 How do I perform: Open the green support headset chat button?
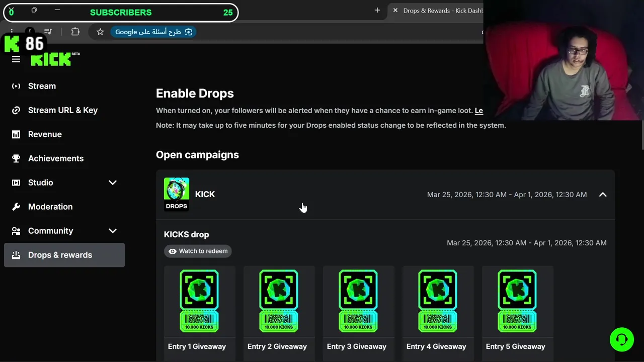621,339
